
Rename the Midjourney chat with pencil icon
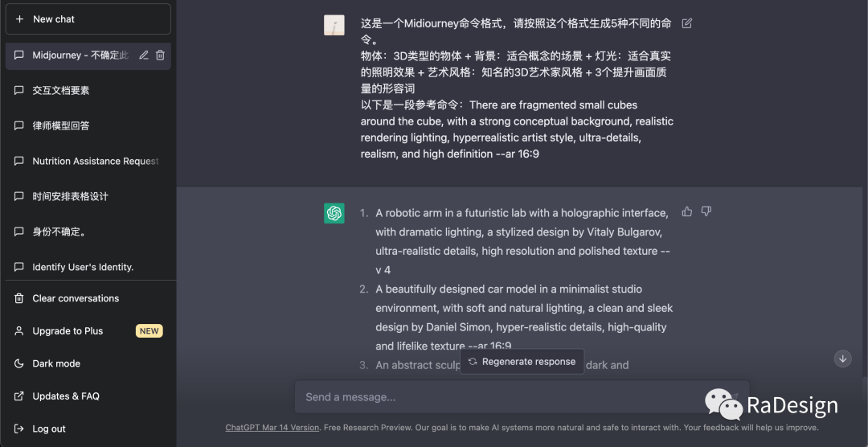click(144, 55)
